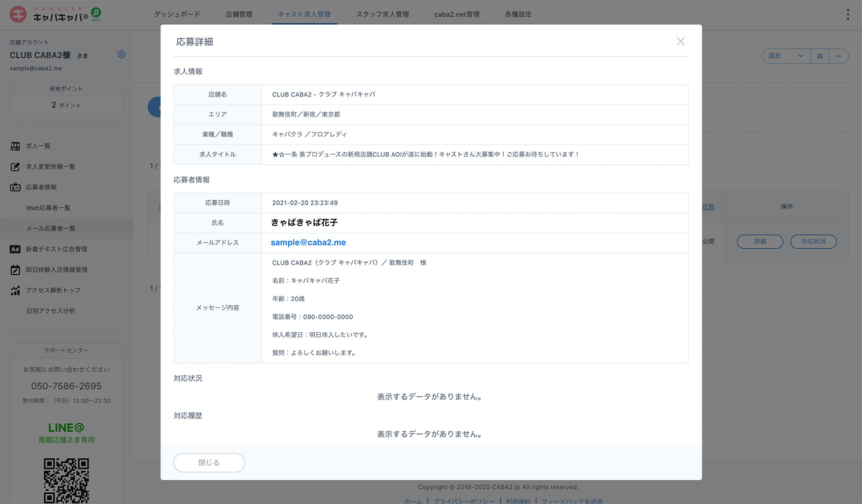Select Web応募者一覧 in sidebar
Screen dimensions: 862x504
[48, 208]
